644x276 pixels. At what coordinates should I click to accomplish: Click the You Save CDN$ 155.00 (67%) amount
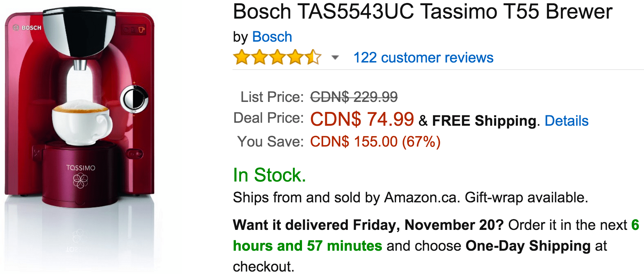(x=375, y=142)
